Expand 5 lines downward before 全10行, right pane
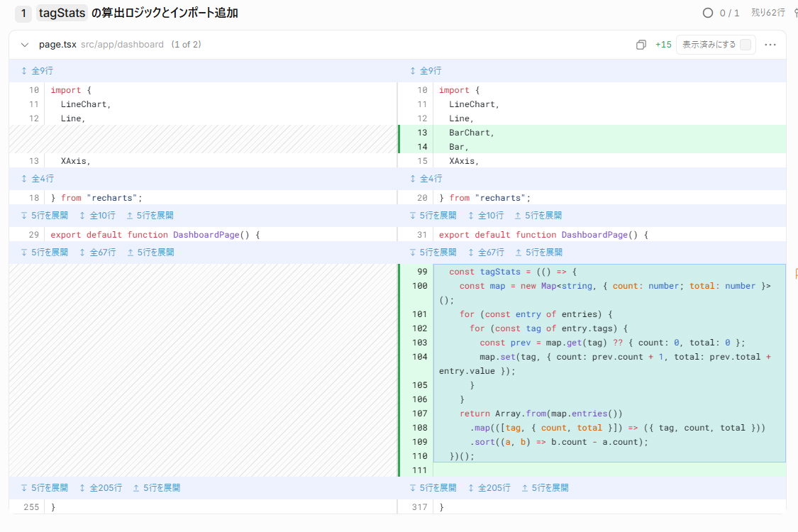The width and height of the screenshot is (798, 532). (433, 216)
